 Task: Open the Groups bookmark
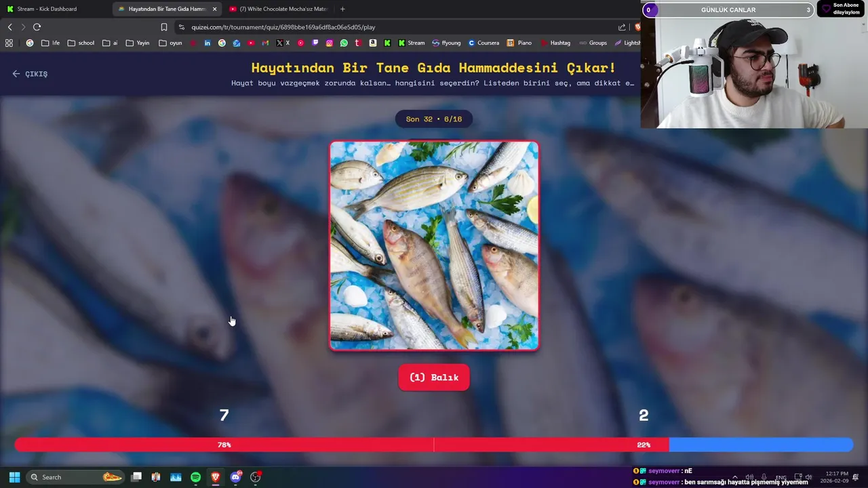593,43
